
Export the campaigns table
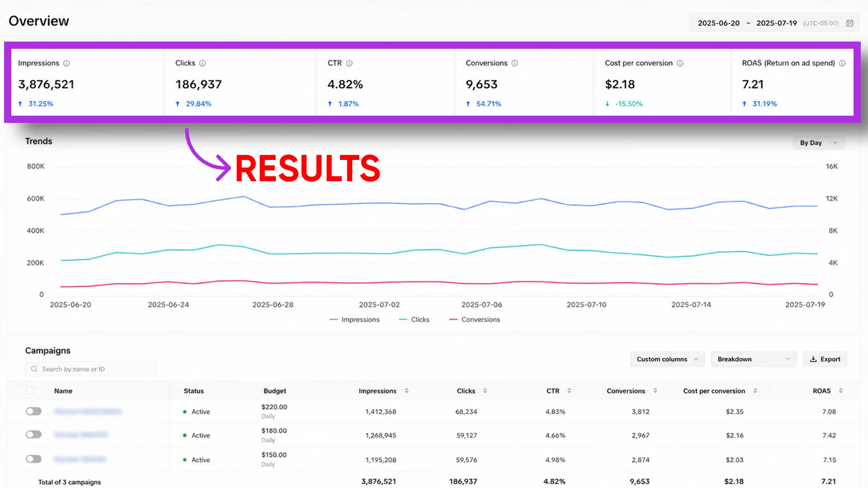pyautogui.click(x=825, y=359)
